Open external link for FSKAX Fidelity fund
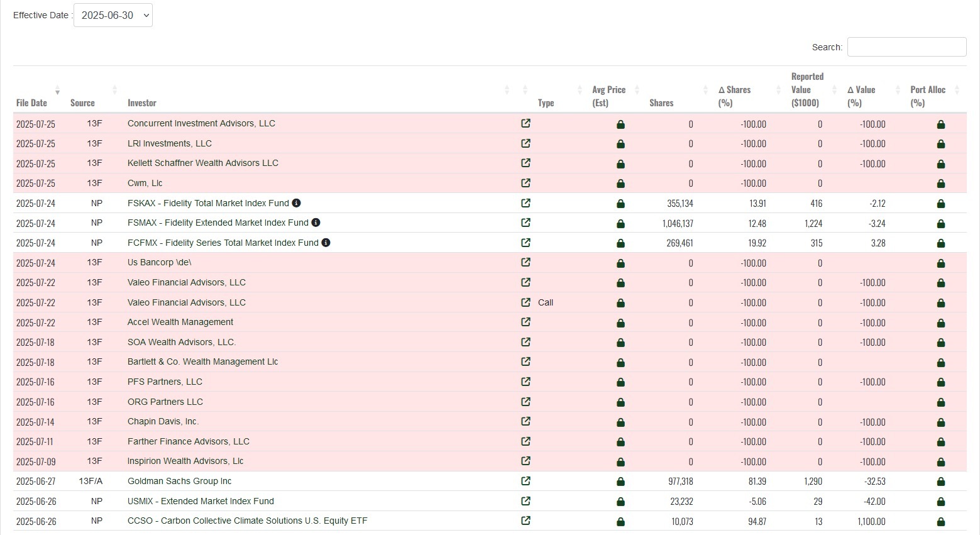 click(x=526, y=203)
